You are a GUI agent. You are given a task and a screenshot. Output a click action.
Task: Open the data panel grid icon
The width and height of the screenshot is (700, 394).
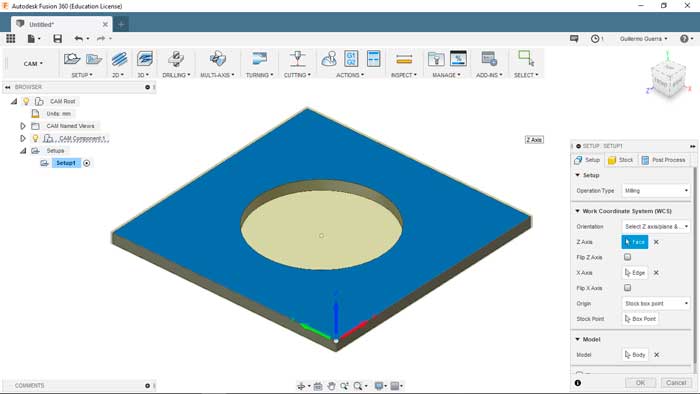[x=10, y=39]
